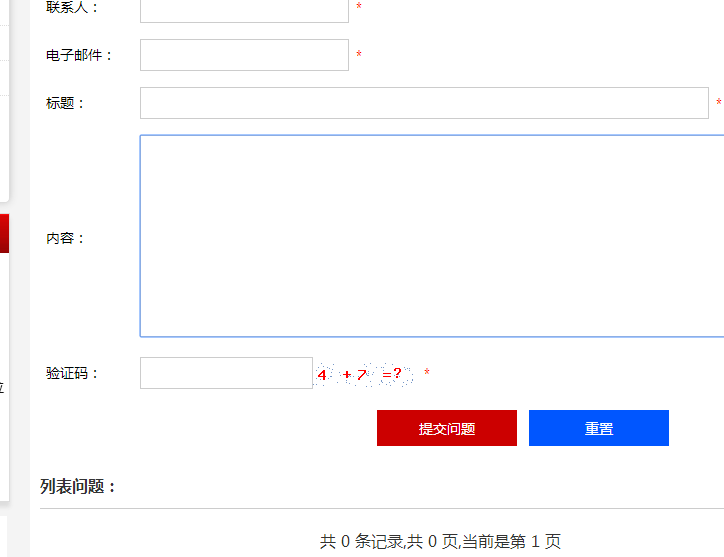Screen dimensions: 724x557
Task: Click the red asterisk beside 联系人 field
Action: pyautogui.click(x=359, y=8)
